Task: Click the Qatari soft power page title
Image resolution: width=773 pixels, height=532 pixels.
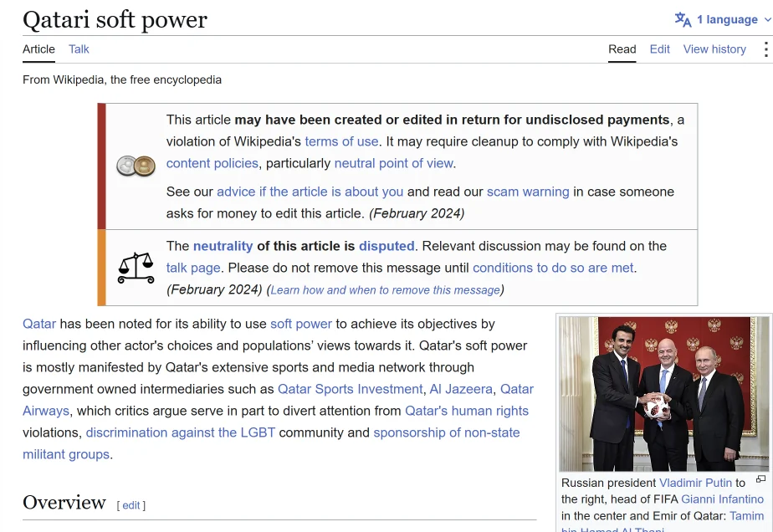Action: 115,20
